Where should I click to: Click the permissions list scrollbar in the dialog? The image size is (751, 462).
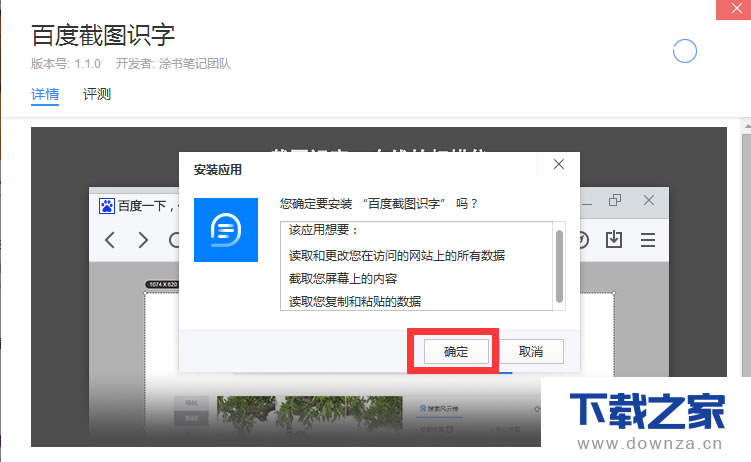click(559, 266)
